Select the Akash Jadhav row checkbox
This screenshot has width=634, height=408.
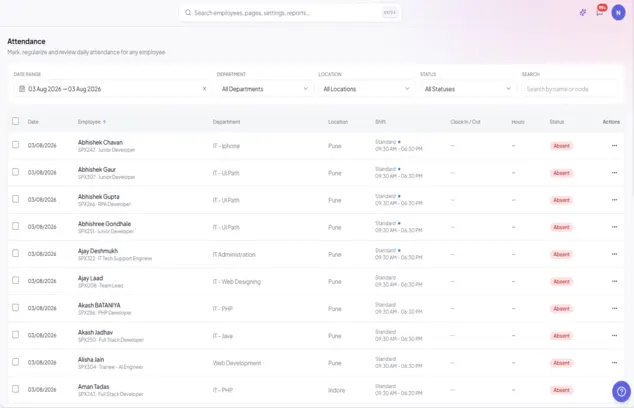tap(15, 335)
